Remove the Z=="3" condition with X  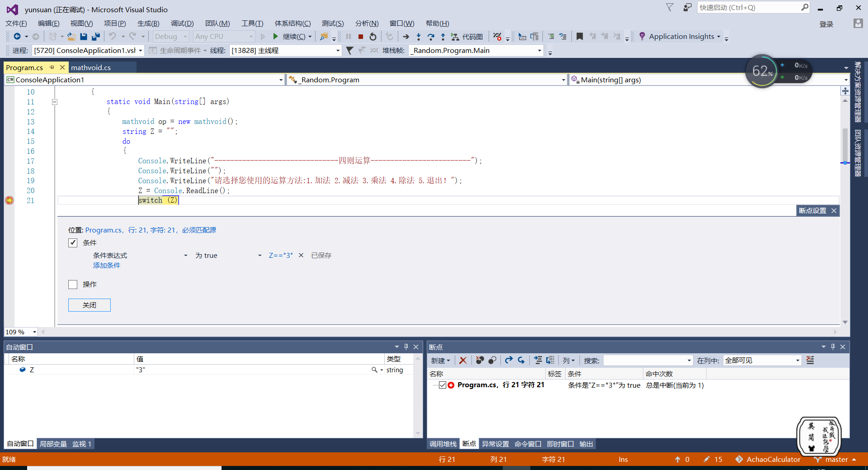301,256
